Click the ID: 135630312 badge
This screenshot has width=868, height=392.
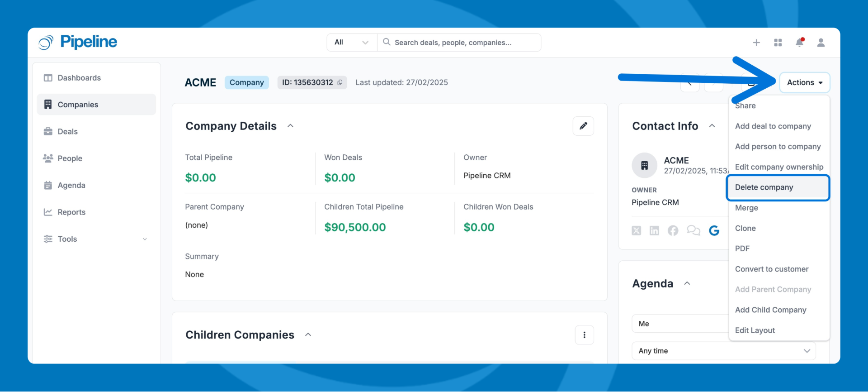tap(312, 82)
